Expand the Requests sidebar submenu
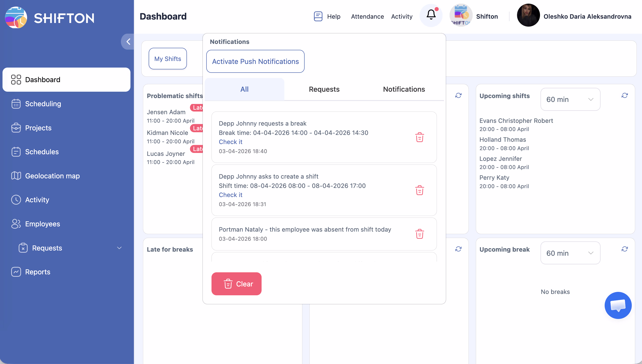642x364 pixels. coord(119,248)
